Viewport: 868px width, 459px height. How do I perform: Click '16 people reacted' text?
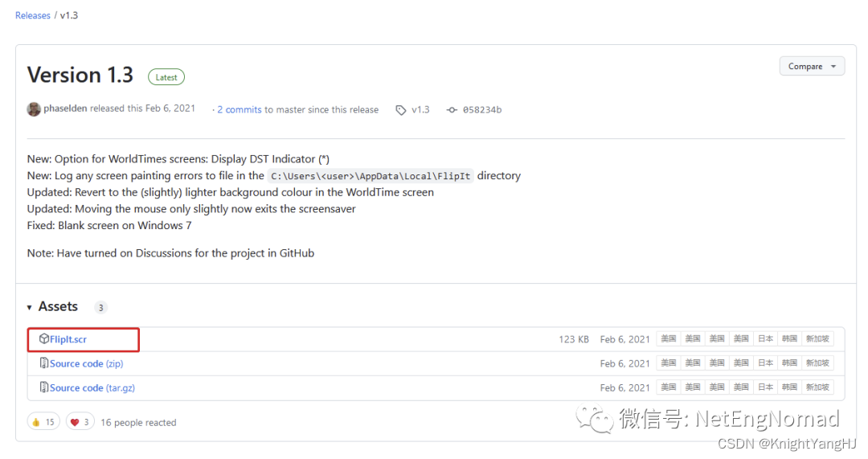click(138, 423)
